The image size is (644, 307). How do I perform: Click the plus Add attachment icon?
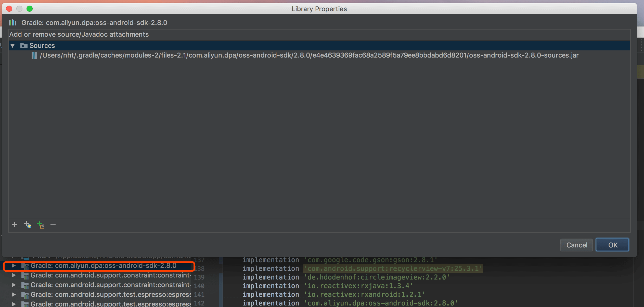[15, 225]
